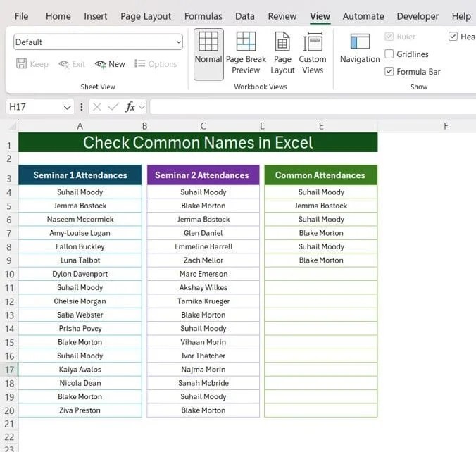
Task: Switch to Page Layout ribbon tab
Action: pos(146,16)
